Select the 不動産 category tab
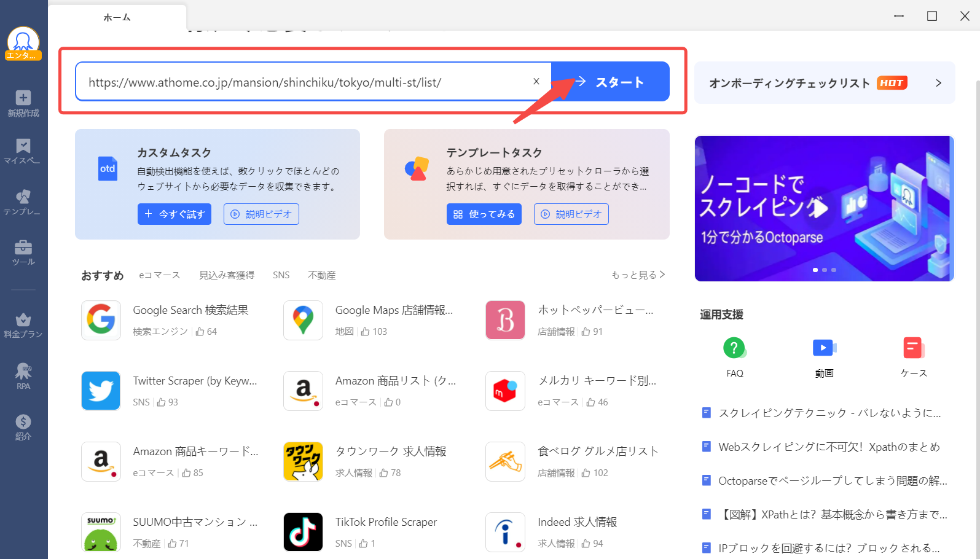This screenshot has height=559, width=980. pos(322,275)
